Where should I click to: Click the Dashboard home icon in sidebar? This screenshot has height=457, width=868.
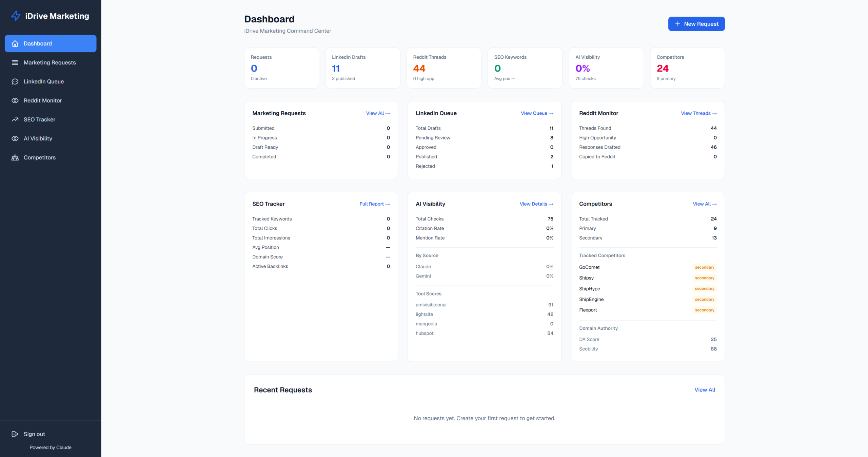(x=15, y=43)
